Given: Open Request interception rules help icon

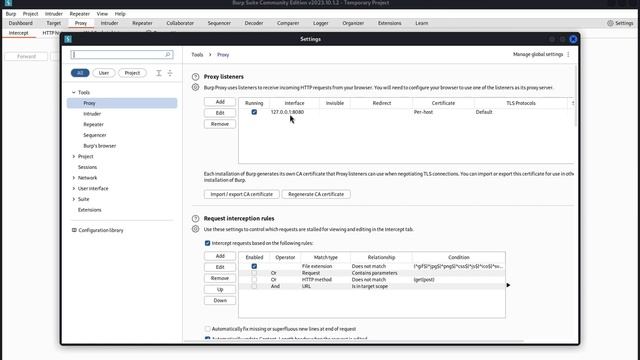Looking at the screenshot, I should point(196,219).
